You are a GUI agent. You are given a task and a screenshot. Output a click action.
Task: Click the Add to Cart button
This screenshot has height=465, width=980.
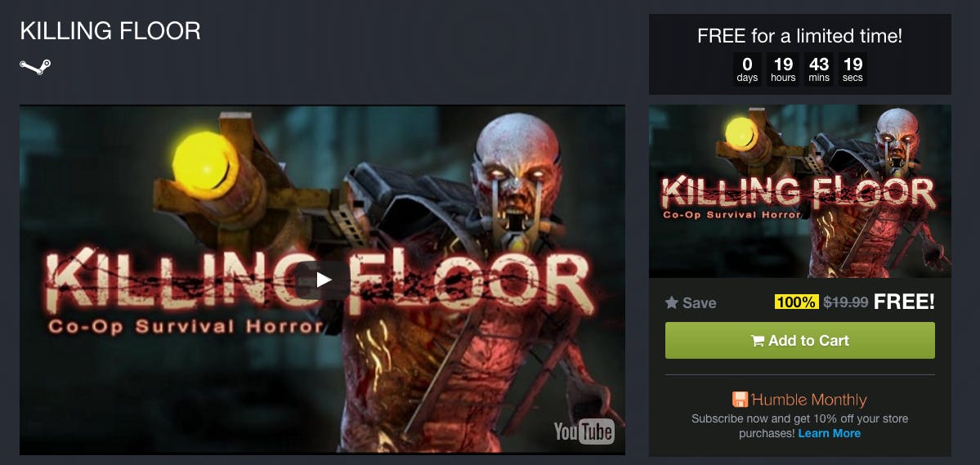[800, 341]
